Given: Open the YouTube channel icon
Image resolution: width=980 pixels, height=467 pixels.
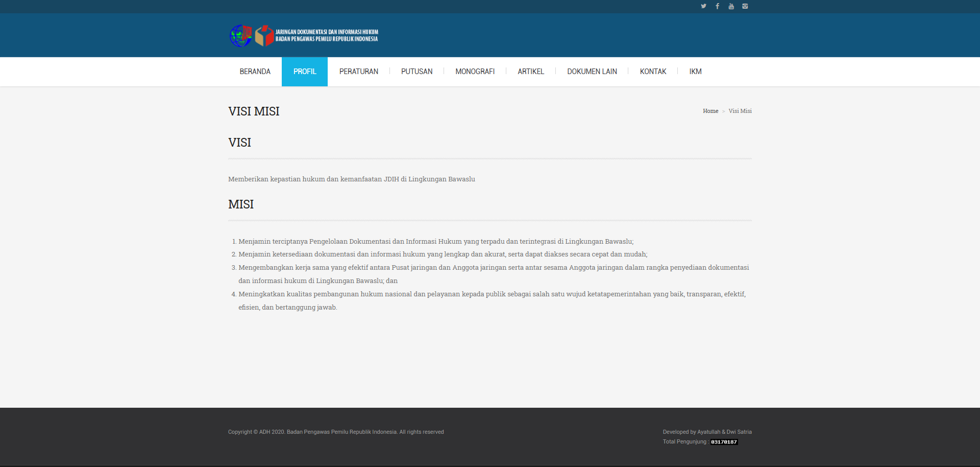Looking at the screenshot, I should pyautogui.click(x=731, y=6).
